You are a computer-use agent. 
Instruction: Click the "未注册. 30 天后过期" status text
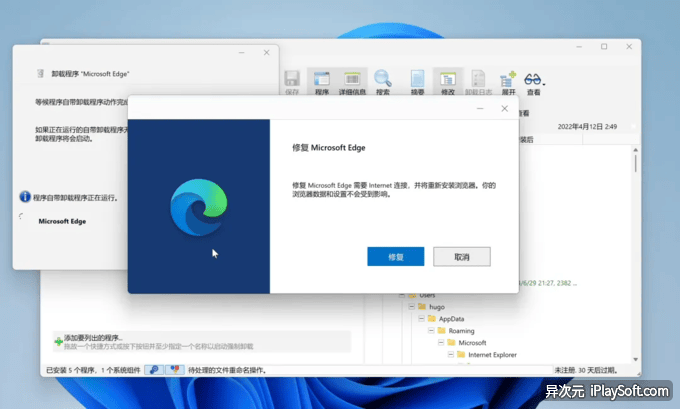point(585,370)
